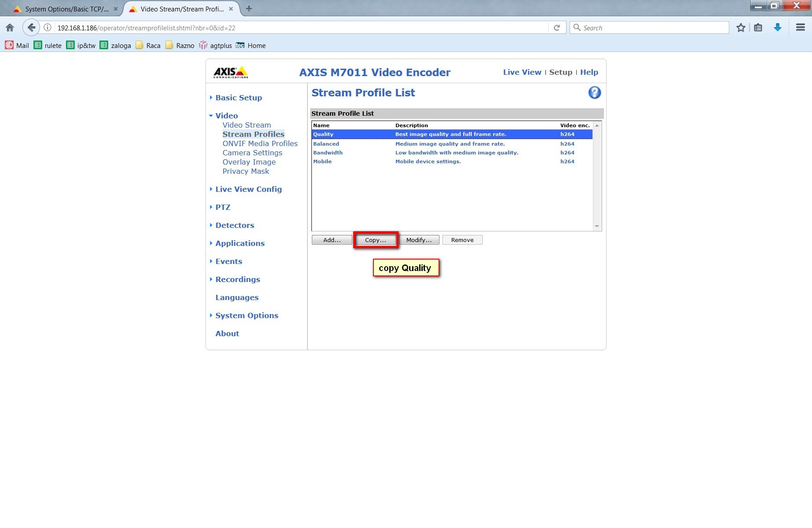Expand the PTZ section
The height and width of the screenshot is (528, 812).
coord(223,207)
